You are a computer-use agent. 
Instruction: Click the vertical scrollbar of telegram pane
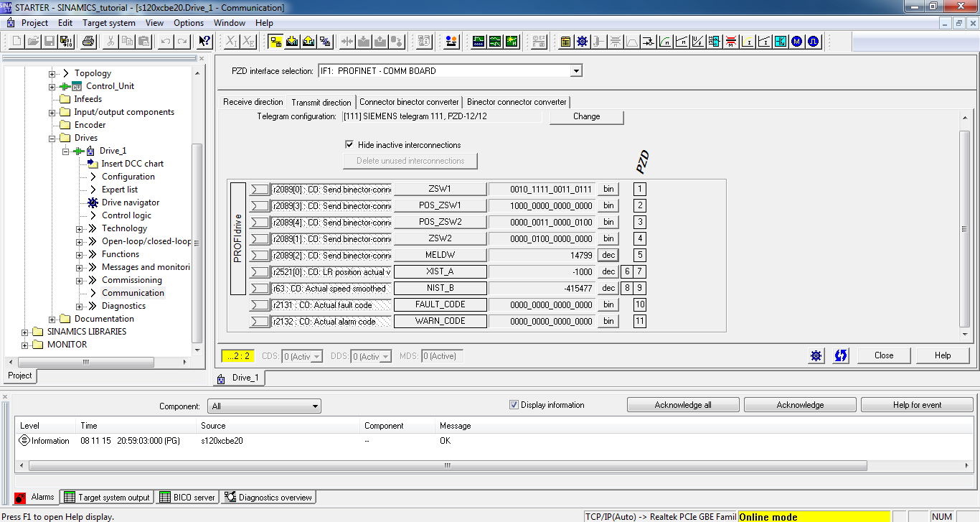click(x=964, y=228)
